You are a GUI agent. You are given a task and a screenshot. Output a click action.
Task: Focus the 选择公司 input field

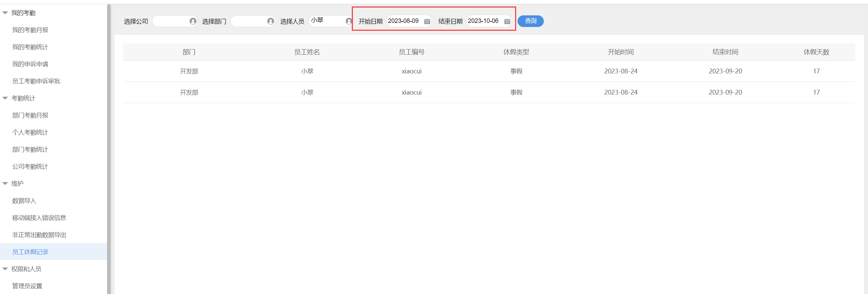[x=175, y=21]
